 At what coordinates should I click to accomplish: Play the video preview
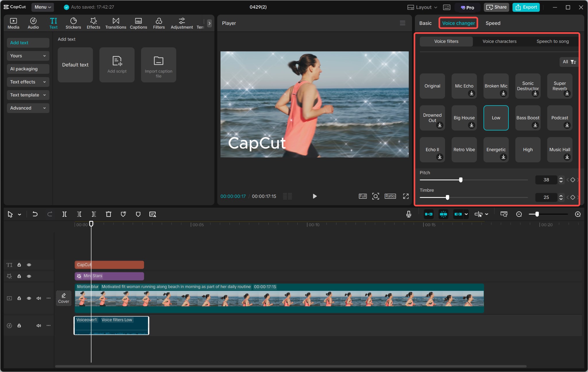[x=315, y=196]
